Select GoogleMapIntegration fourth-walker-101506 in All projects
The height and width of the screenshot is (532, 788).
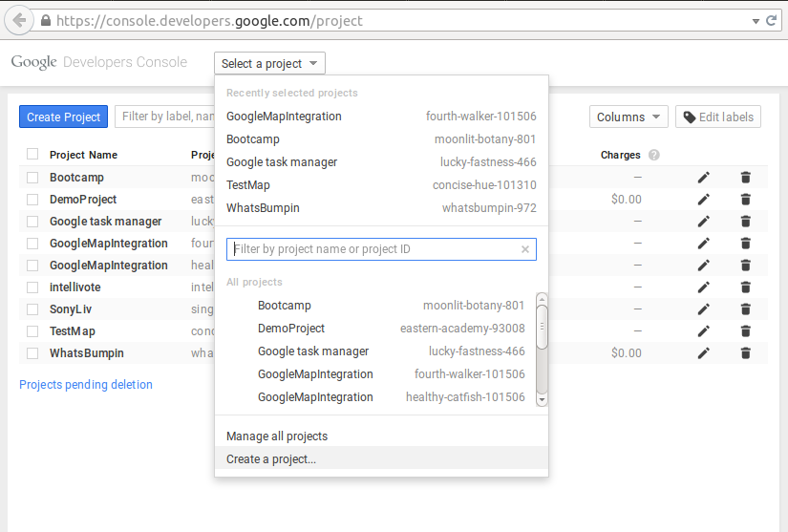coord(375,374)
